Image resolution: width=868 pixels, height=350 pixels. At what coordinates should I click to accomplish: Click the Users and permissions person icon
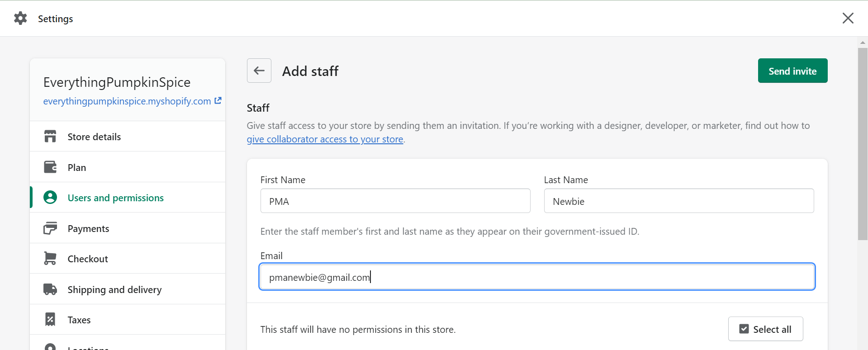[50, 198]
